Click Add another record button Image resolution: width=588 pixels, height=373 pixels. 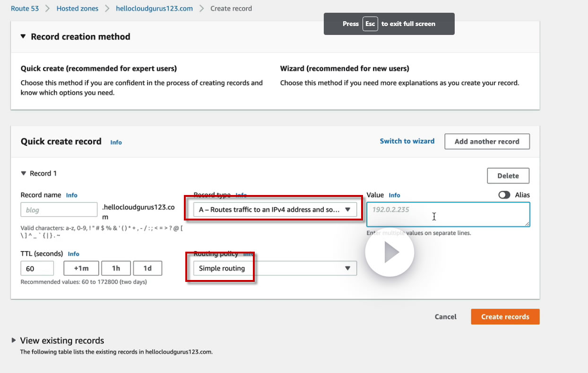[x=487, y=141]
